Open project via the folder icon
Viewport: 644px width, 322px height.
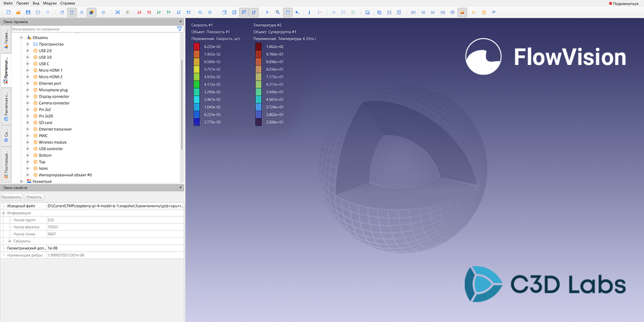pyautogui.click(x=18, y=12)
